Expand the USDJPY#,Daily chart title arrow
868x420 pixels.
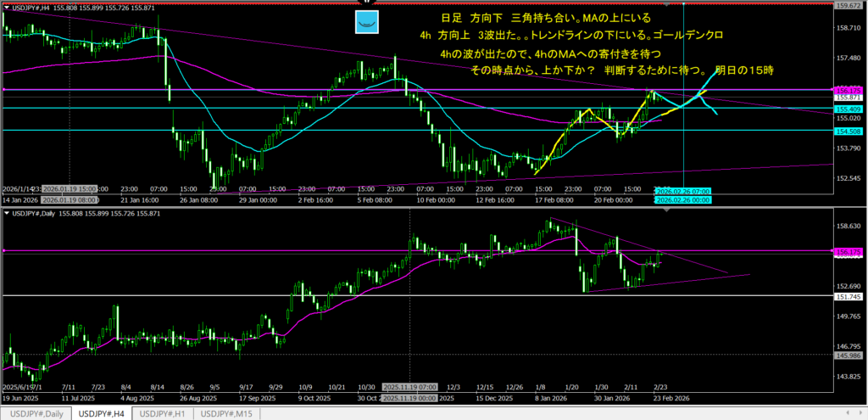coord(8,213)
